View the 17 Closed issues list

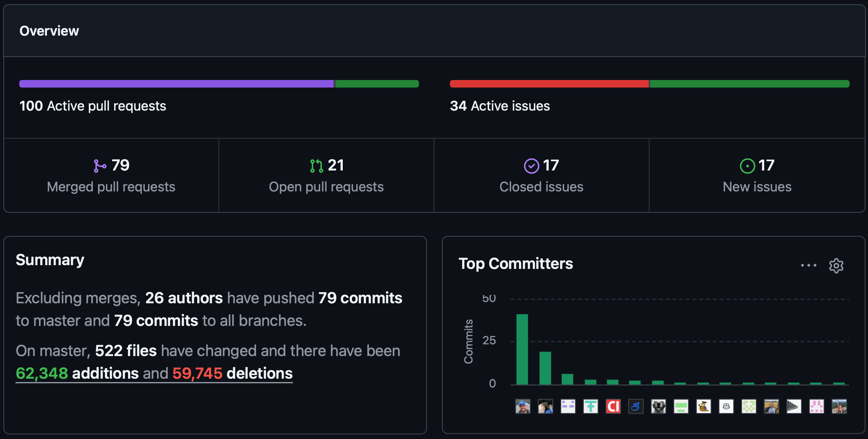[x=541, y=176]
